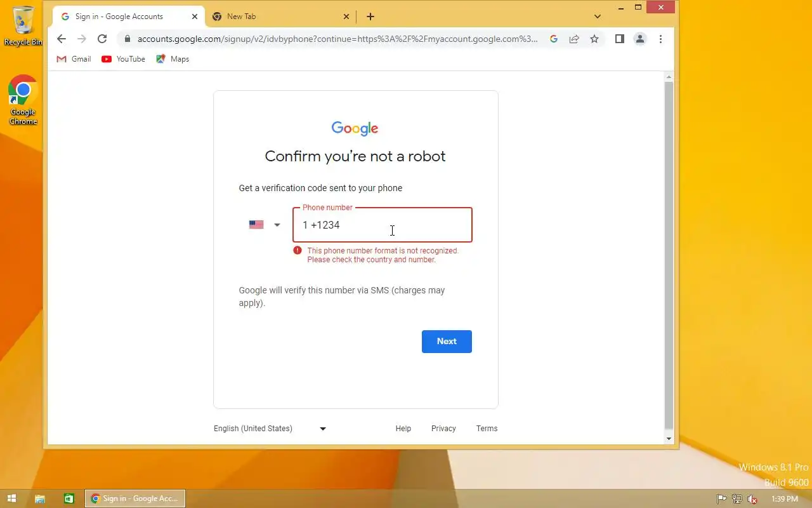Open the English (United States) language dropdown
The width and height of the screenshot is (812, 508).
[270, 429]
